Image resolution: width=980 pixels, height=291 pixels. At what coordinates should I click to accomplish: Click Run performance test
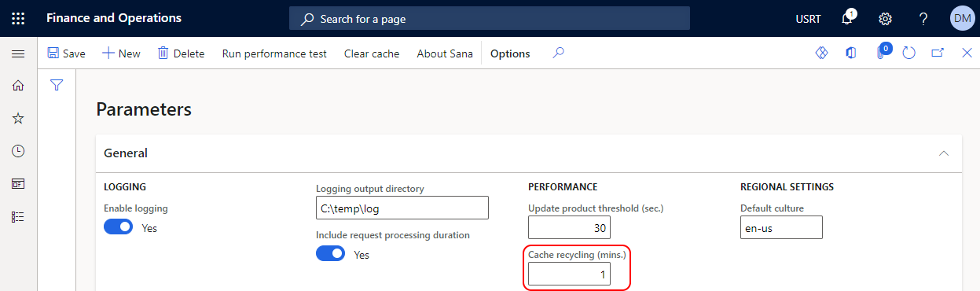point(274,53)
